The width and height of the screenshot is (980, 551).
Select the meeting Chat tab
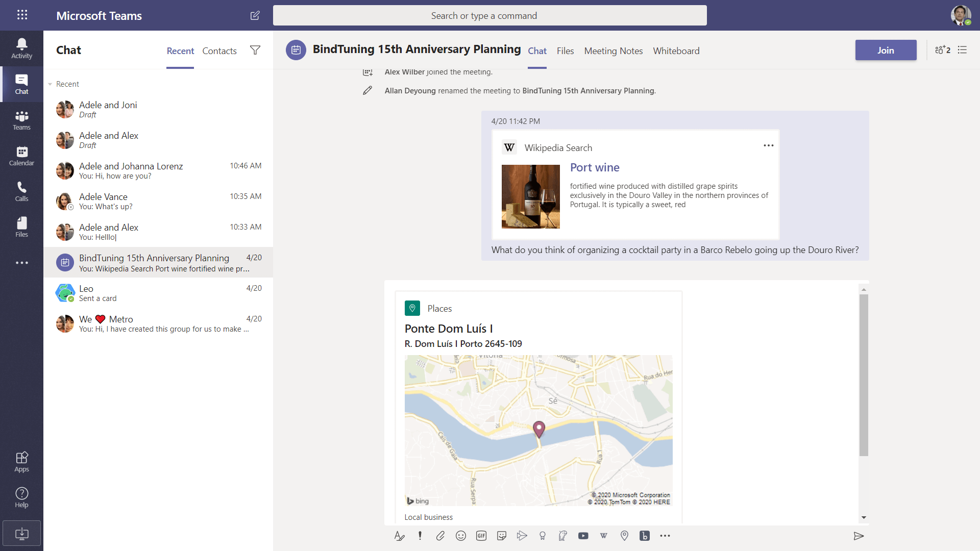pyautogui.click(x=537, y=51)
